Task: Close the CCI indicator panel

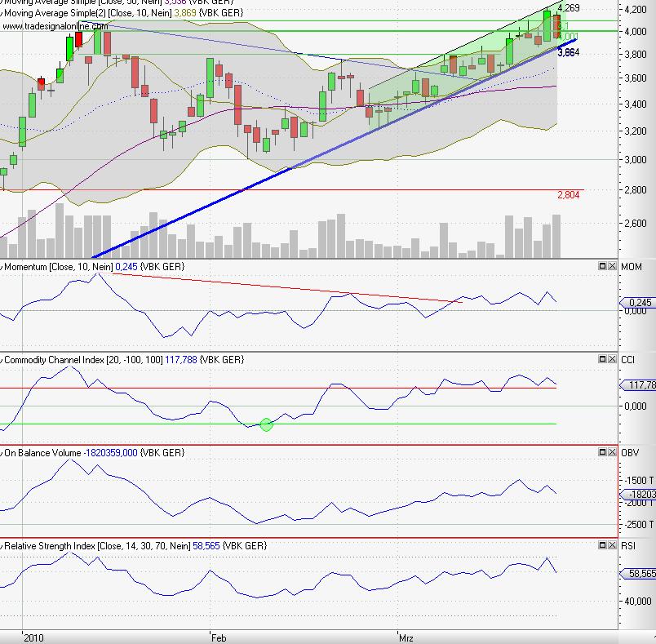Action: point(612,360)
